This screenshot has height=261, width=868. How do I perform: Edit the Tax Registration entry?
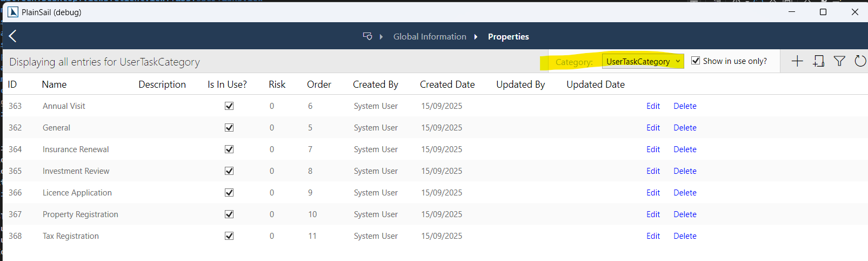pyautogui.click(x=653, y=236)
